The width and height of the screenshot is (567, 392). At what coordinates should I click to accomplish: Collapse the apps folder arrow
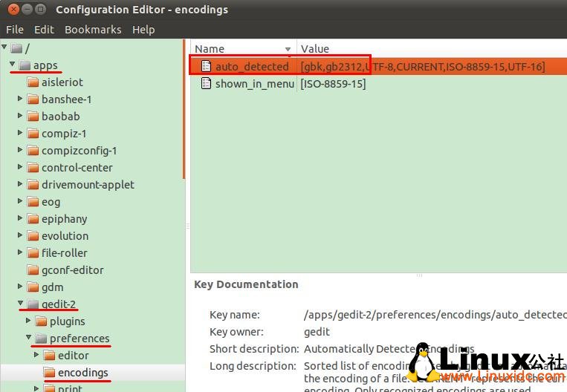coord(13,64)
